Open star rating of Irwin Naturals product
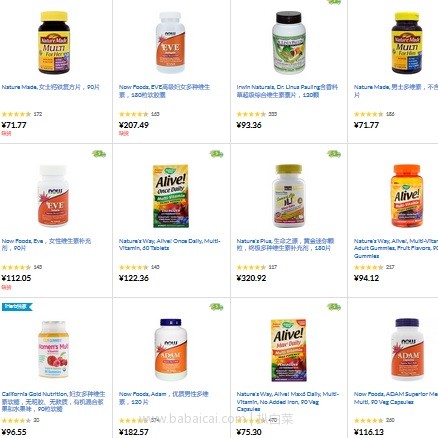Screen dimensions: 438x438 (251, 114)
